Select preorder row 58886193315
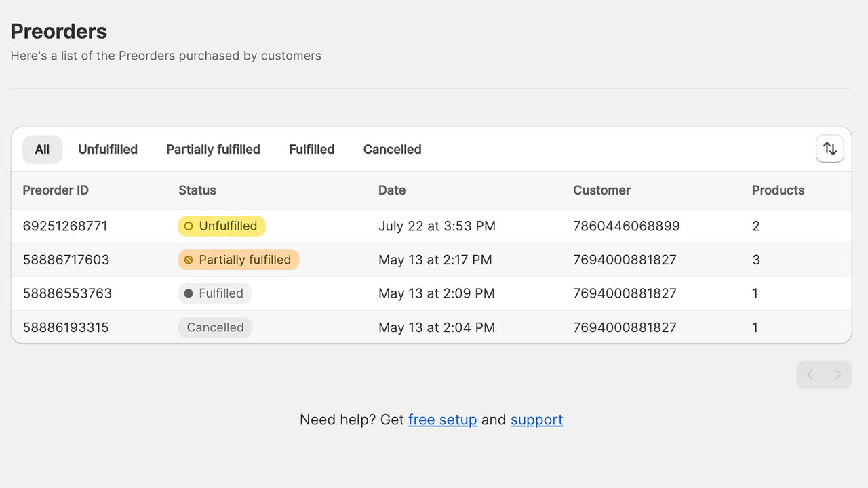 coord(66,327)
